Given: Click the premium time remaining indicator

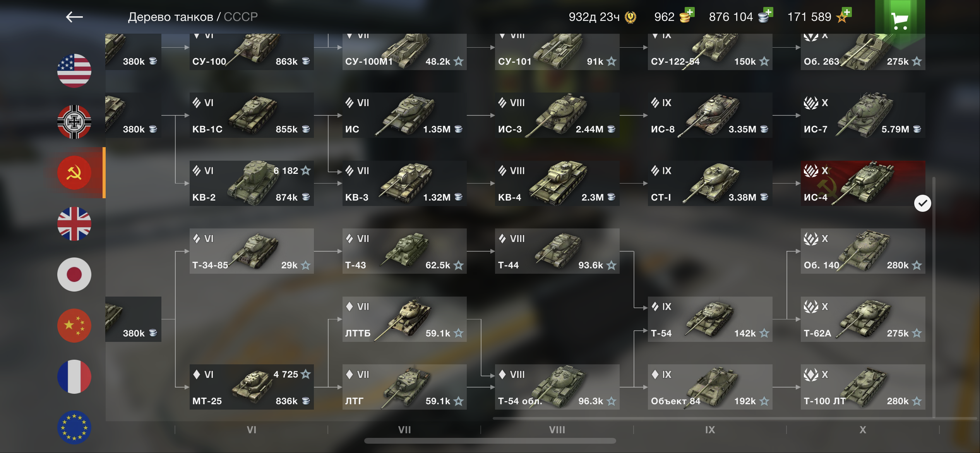Looking at the screenshot, I should [x=602, y=17].
